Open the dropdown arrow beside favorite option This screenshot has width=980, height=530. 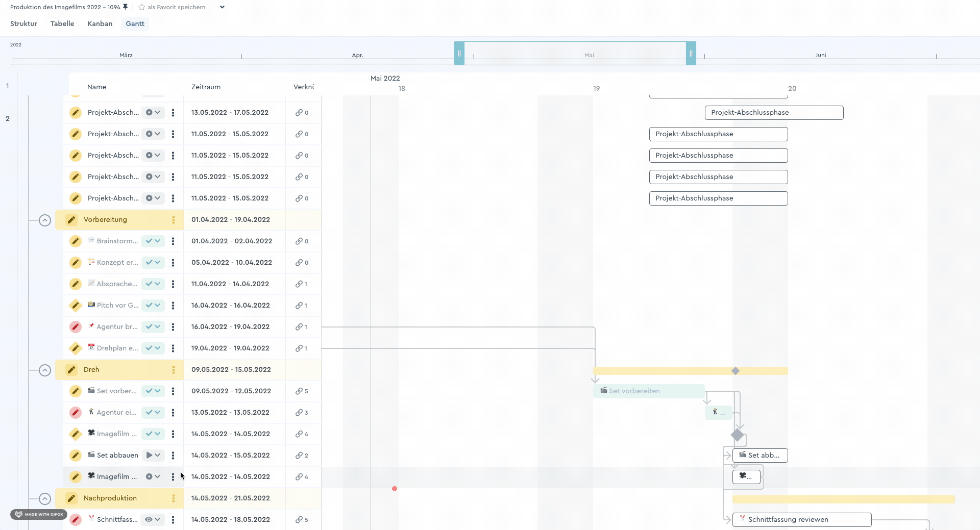coord(222,7)
